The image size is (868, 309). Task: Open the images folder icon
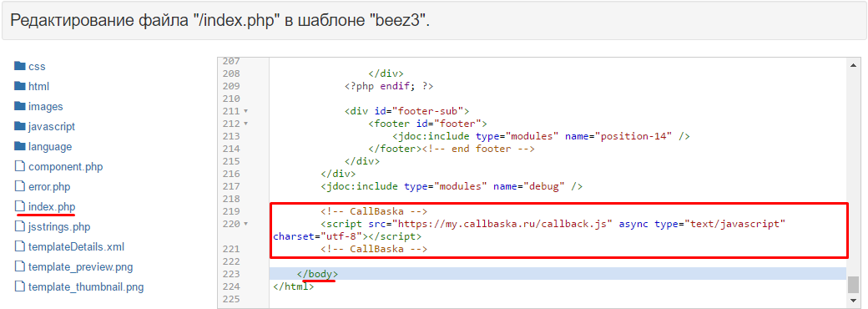(x=20, y=106)
